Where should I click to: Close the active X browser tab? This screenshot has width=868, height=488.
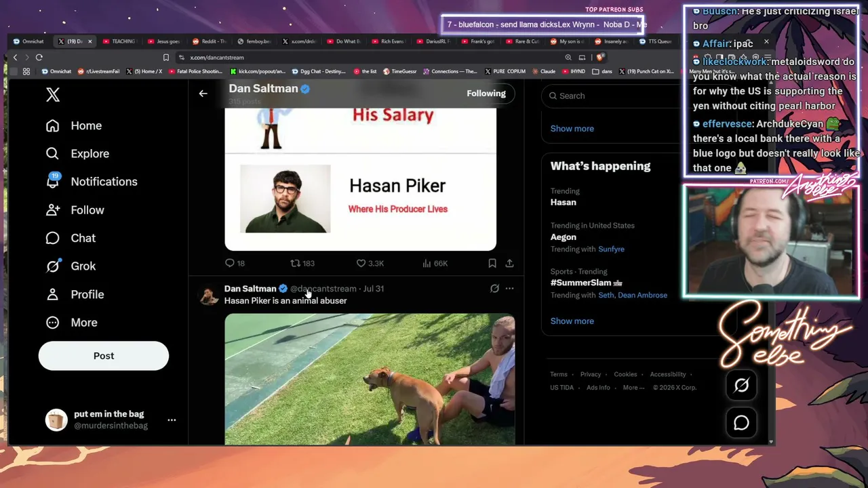point(90,41)
